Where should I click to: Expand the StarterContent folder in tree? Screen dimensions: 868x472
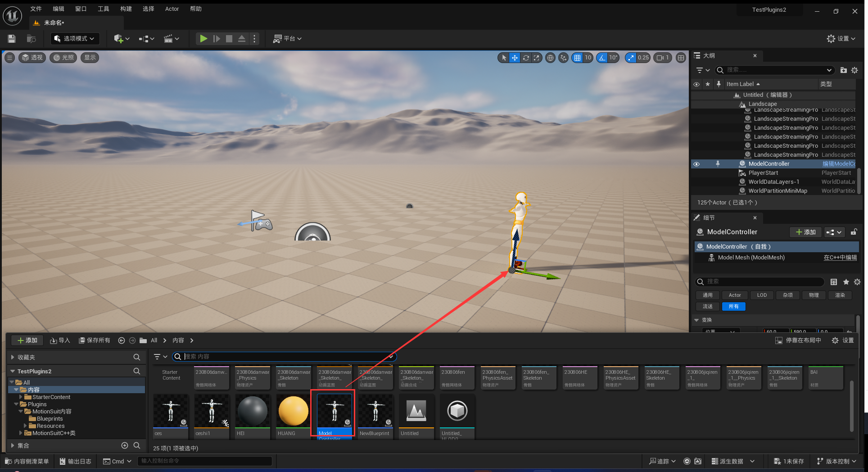pos(21,397)
